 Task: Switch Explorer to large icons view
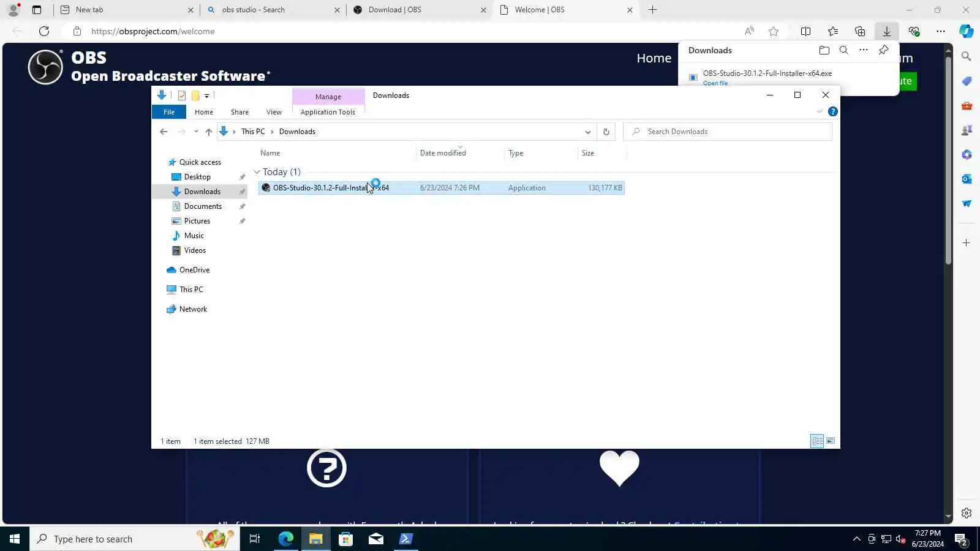831,441
